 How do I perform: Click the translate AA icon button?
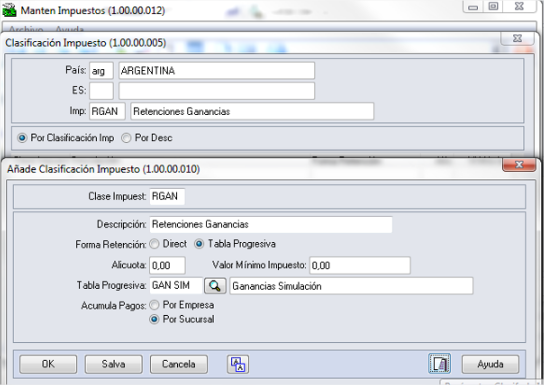point(238,365)
